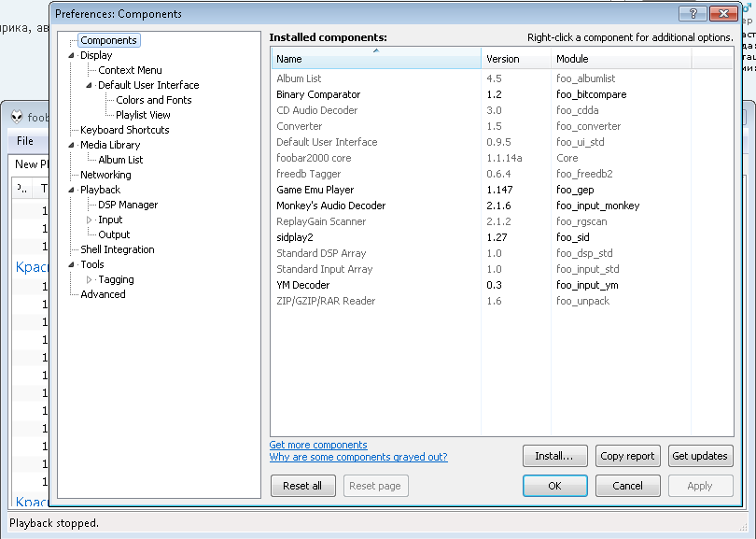Sort components by Name column header
The image size is (756, 539).
(x=375, y=59)
